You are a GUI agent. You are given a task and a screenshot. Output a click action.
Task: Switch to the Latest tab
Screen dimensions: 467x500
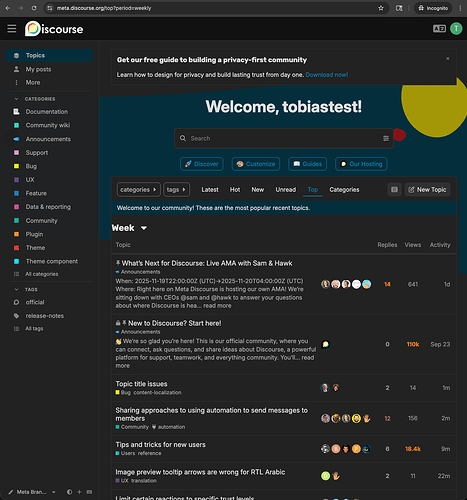[210, 190]
